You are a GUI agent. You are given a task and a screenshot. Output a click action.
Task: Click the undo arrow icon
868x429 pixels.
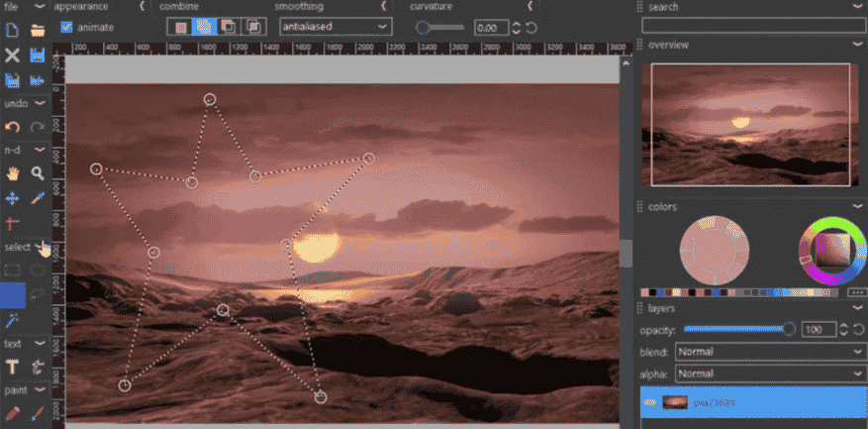(12, 127)
